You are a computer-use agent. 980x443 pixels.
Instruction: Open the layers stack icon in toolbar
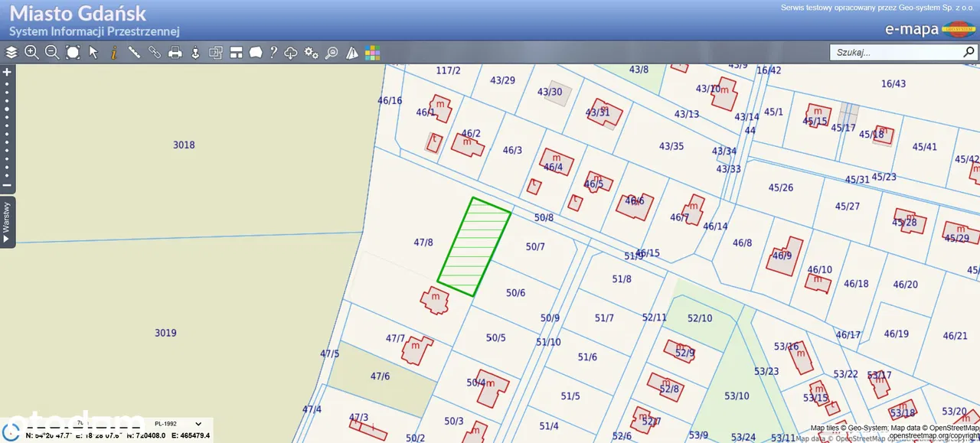coord(11,53)
